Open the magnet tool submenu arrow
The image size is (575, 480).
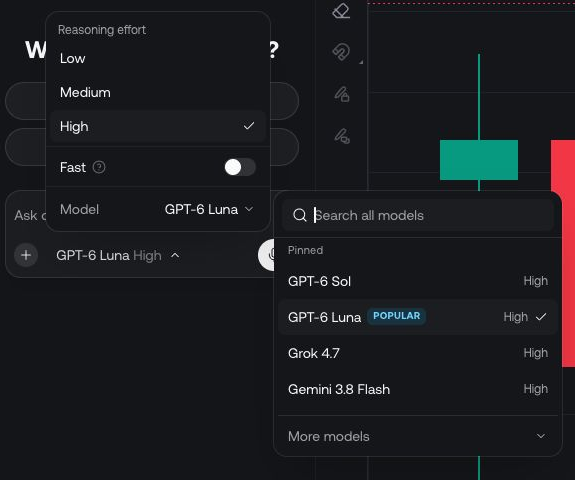pos(361,62)
